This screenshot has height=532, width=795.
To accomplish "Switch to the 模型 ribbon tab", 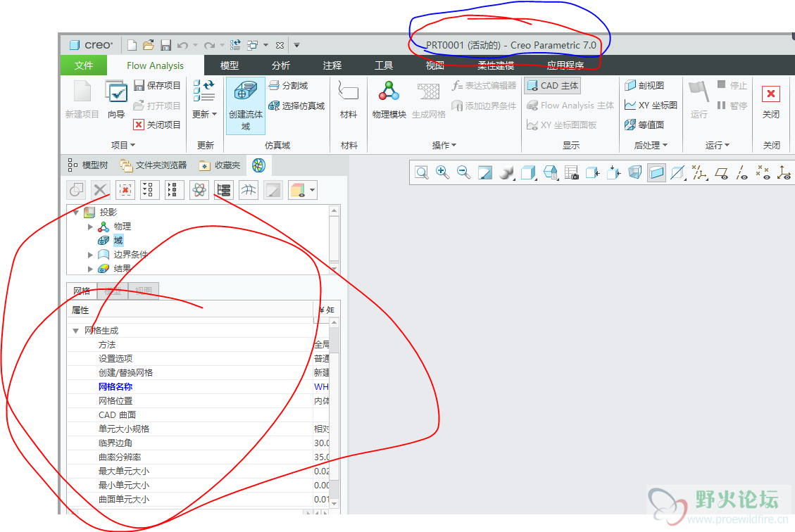I will 230,65.
